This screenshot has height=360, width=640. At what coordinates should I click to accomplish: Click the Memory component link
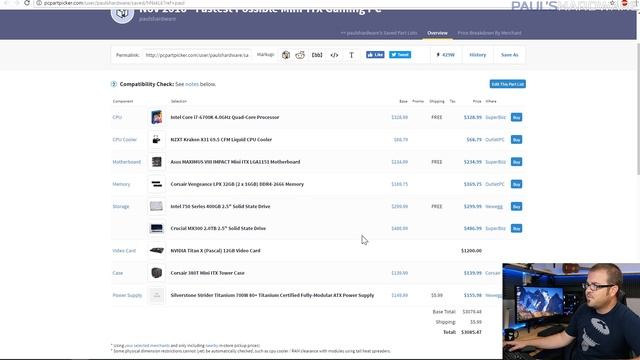[121, 184]
